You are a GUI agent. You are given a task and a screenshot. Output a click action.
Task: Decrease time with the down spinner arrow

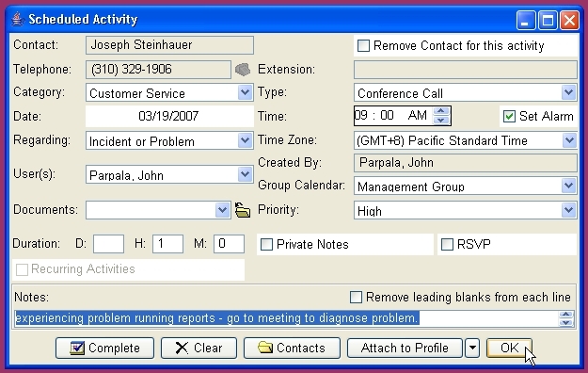coord(441,121)
